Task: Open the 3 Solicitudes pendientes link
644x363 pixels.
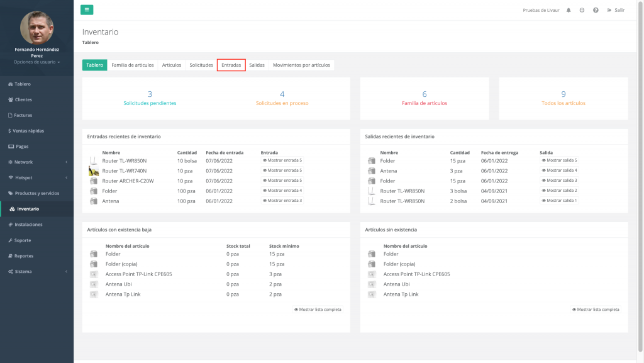Action: click(150, 98)
